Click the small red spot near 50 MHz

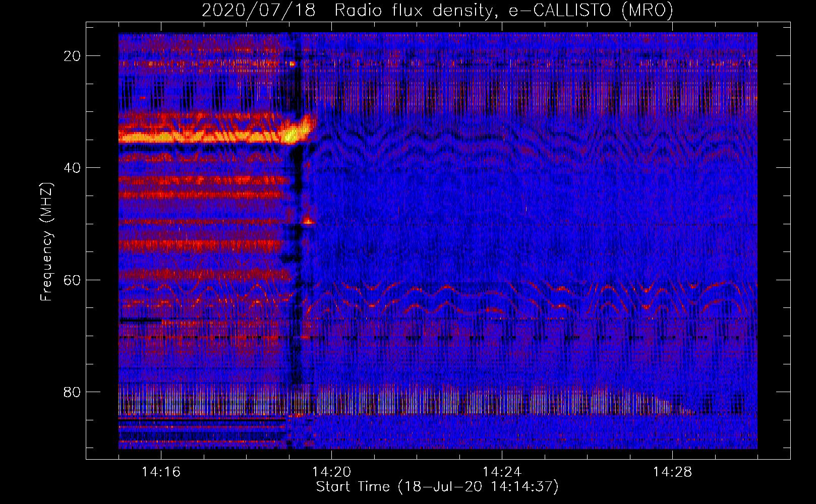coord(308,221)
